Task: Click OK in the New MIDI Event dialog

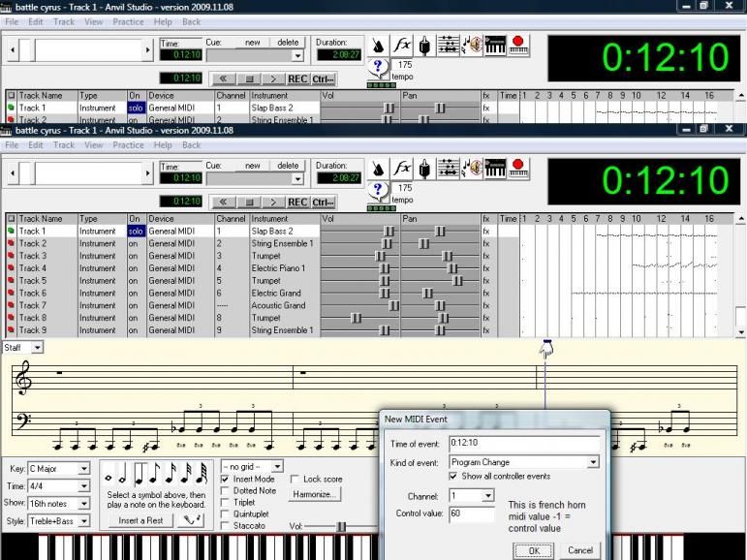Action: (534, 550)
